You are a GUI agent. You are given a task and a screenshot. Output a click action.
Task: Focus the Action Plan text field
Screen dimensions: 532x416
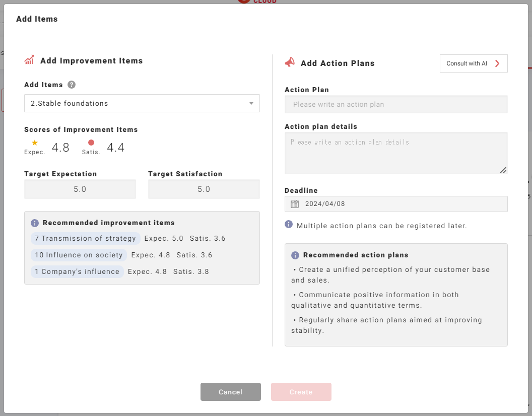tap(395, 104)
